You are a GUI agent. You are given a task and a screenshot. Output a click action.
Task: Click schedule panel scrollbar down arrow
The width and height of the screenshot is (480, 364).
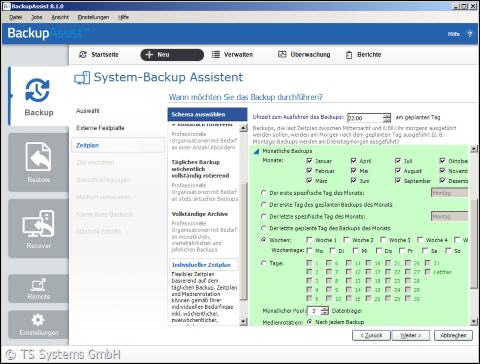pos(474,321)
